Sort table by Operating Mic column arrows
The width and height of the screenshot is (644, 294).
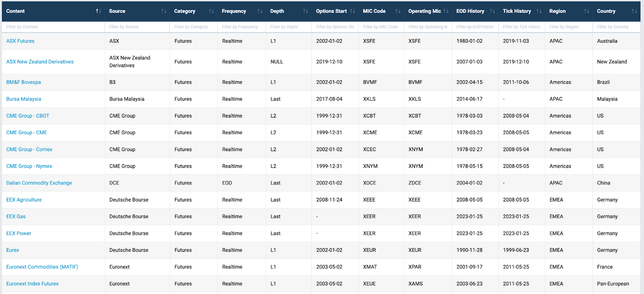coord(446,11)
